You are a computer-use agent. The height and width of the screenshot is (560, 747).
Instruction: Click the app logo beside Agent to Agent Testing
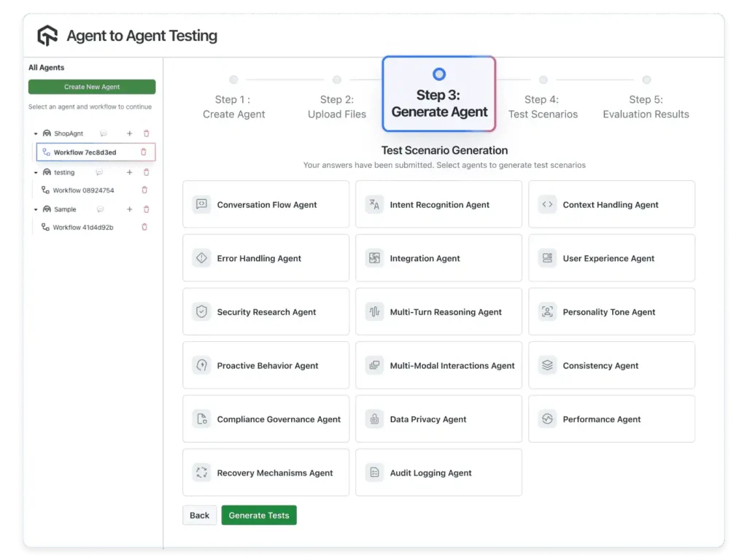point(47,36)
